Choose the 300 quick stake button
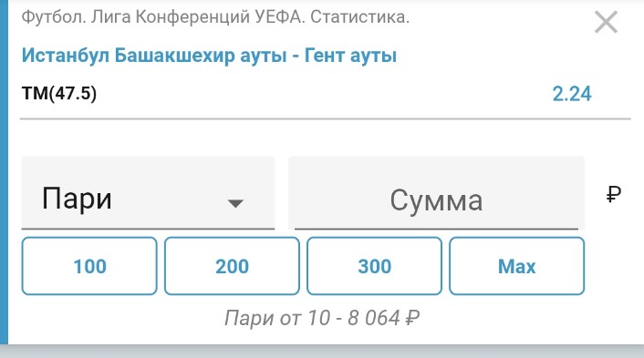The image size is (644, 358). pyautogui.click(x=374, y=266)
